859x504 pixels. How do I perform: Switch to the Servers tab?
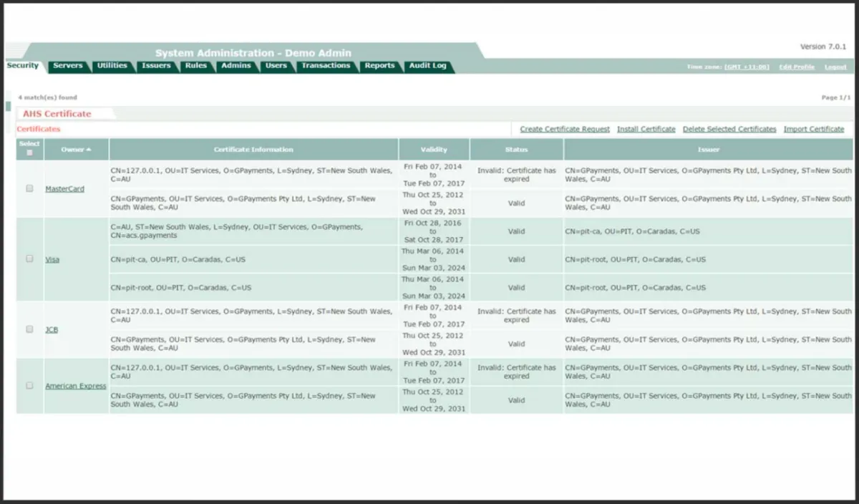click(68, 66)
